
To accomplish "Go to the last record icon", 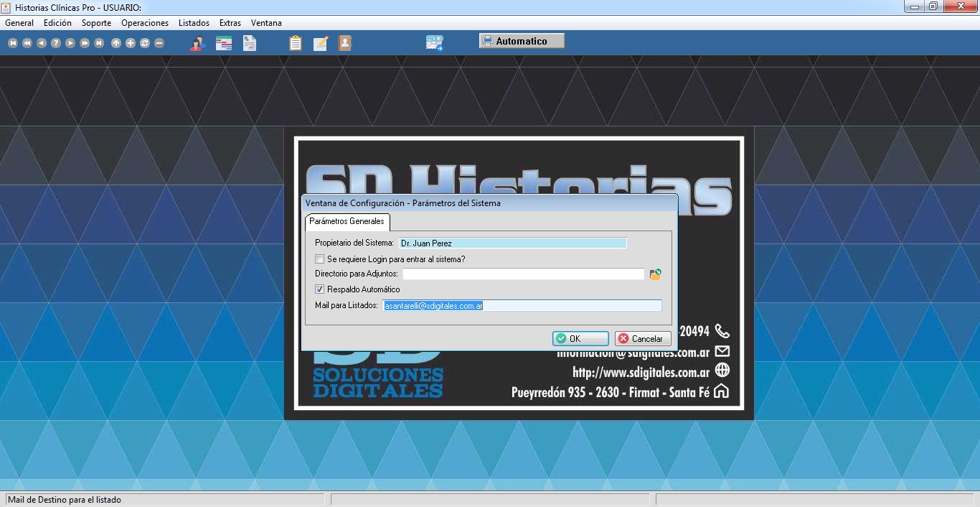I will [x=99, y=43].
